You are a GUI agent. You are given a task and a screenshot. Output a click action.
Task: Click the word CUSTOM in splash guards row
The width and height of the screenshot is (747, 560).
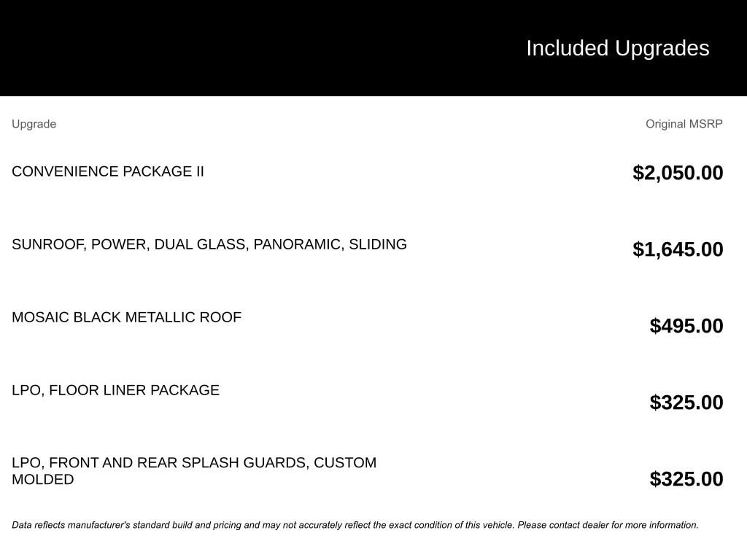click(345, 463)
